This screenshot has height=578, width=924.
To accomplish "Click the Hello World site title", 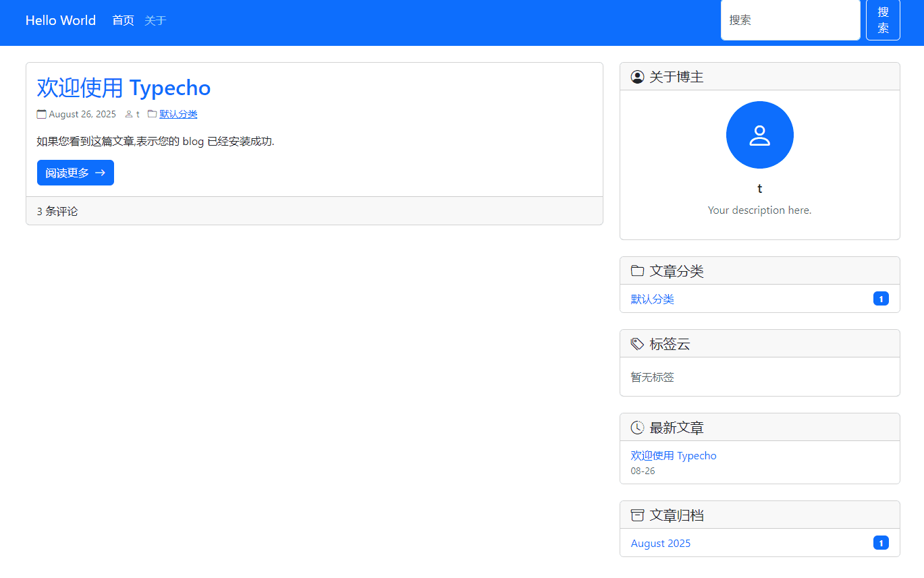I will 61,20.
